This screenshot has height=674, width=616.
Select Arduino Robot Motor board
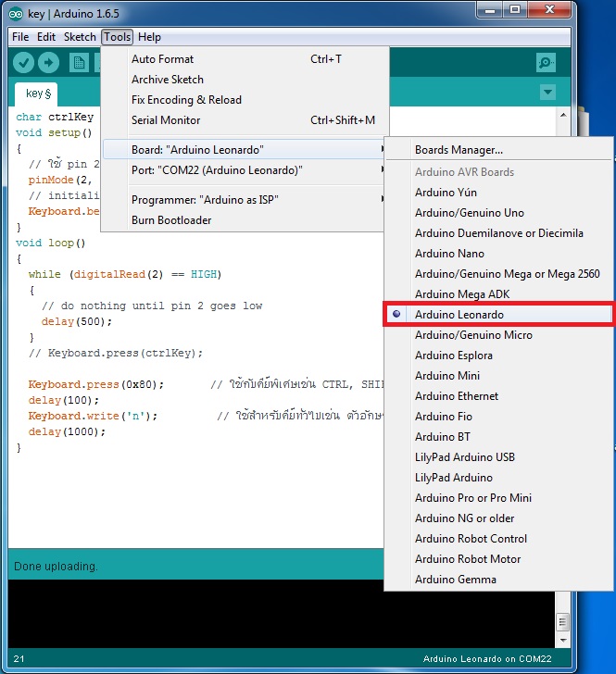coord(498,559)
